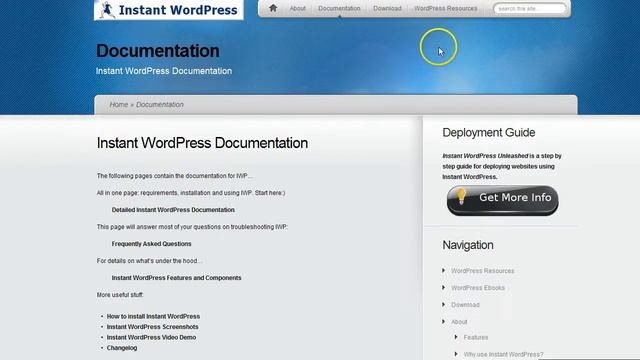Image resolution: width=640 pixels, height=360 pixels.
Task: Open the About menu item
Action: 298,8
